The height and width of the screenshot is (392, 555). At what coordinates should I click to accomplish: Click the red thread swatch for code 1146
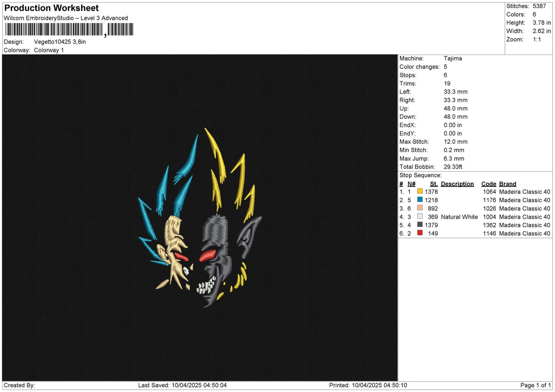pos(420,233)
